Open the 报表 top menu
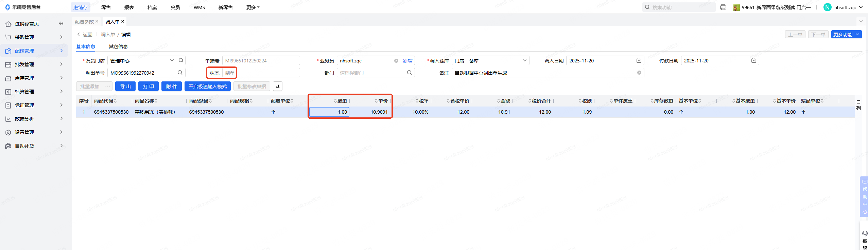 point(129,7)
